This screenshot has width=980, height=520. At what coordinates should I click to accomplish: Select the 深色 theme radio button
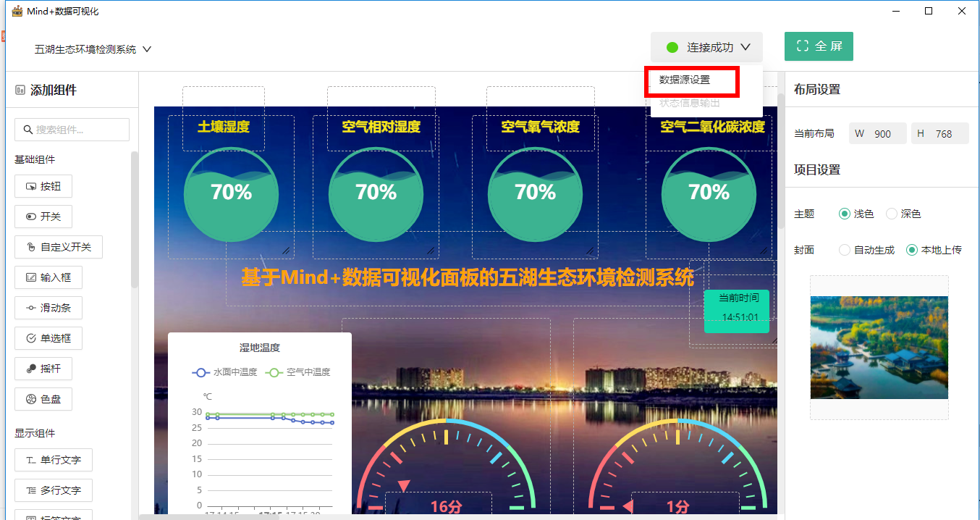point(891,214)
